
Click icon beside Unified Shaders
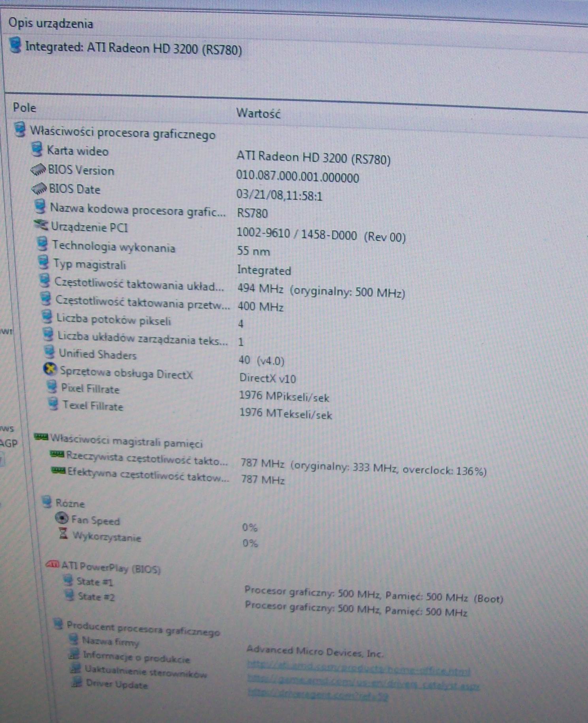pyautogui.click(x=49, y=352)
